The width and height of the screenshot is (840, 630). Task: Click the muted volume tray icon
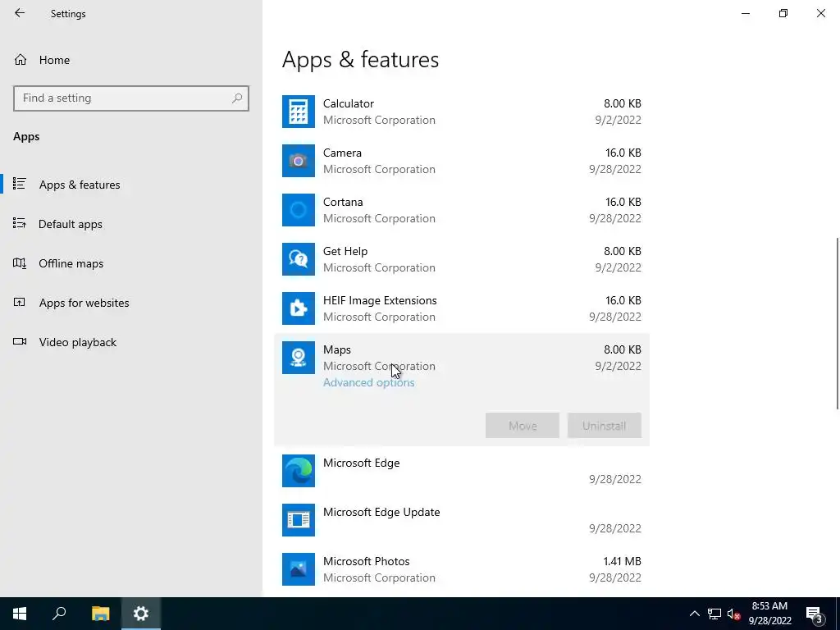[x=733, y=614]
